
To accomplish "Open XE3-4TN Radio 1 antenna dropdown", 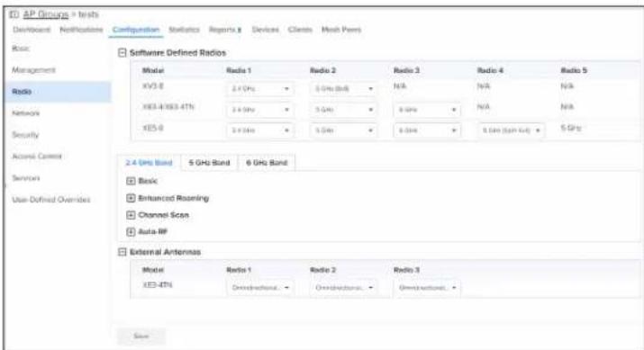I will pyautogui.click(x=259, y=288).
